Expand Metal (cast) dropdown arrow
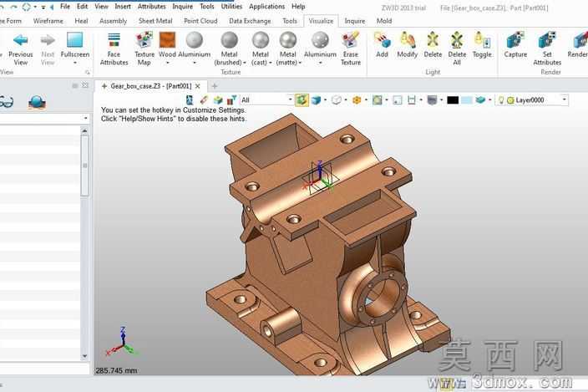This screenshot has width=588, height=392. tap(271, 63)
